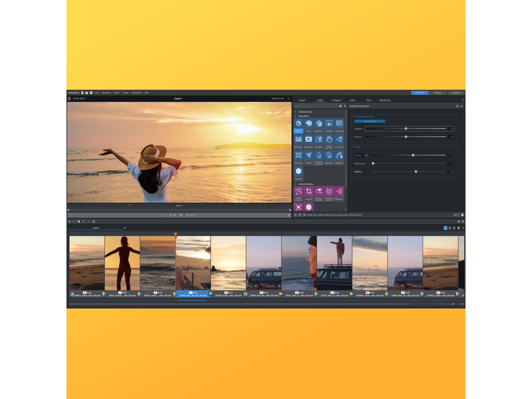
Task: Expand the Titelbearbeitung category
Action: coord(296,112)
